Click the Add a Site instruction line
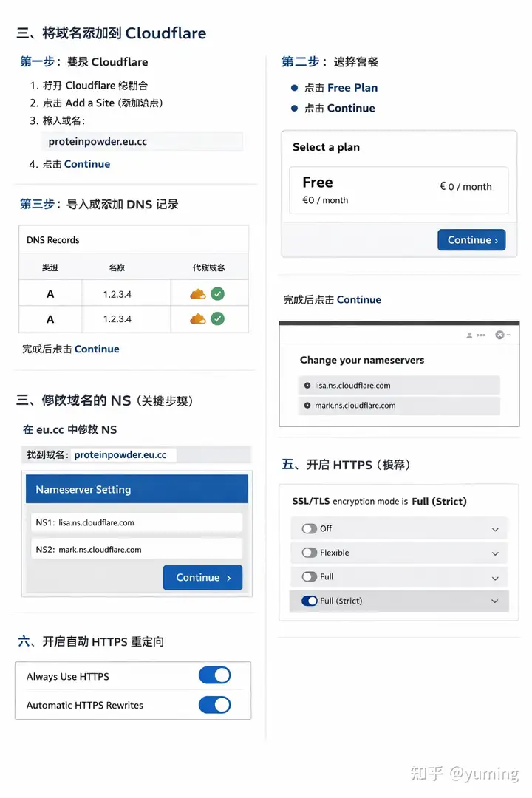Viewport: 532px width, 798px height. [96, 103]
